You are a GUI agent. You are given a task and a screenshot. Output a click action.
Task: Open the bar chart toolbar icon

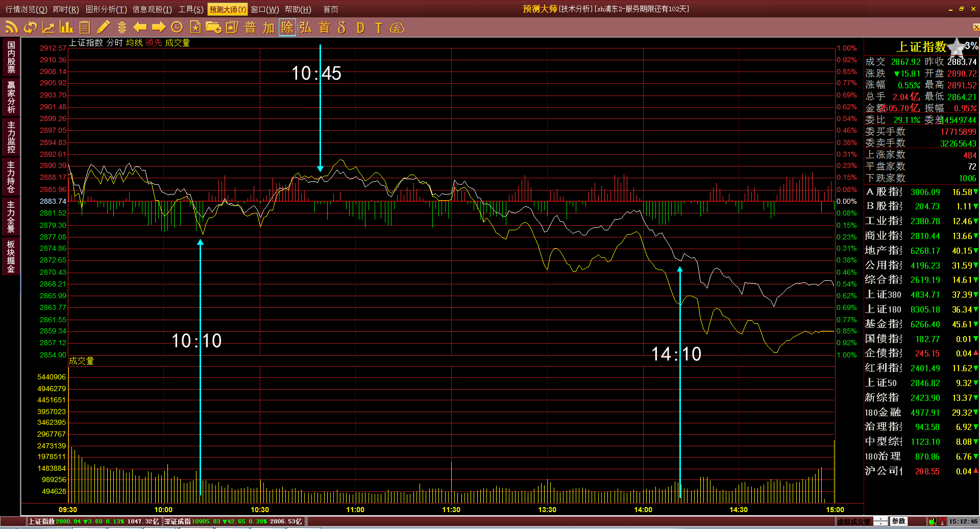pos(66,28)
